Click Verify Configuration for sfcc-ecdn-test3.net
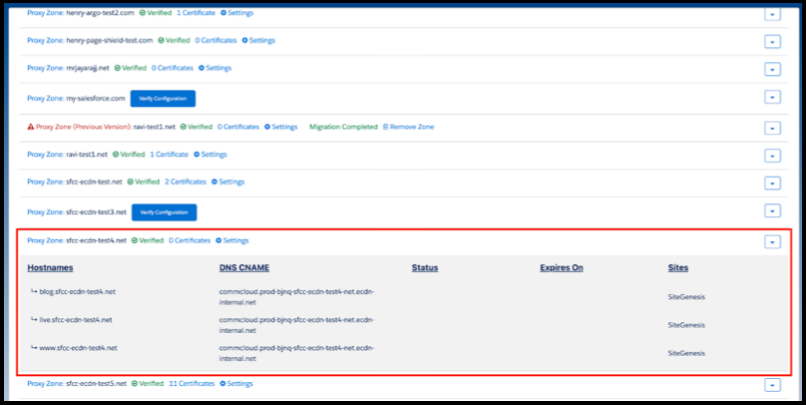The width and height of the screenshot is (807, 405). point(164,212)
